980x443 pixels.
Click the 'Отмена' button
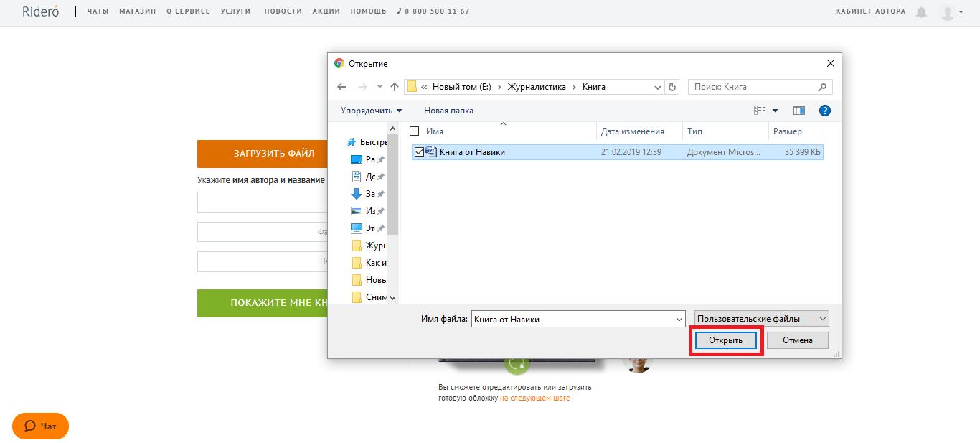pos(797,340)
